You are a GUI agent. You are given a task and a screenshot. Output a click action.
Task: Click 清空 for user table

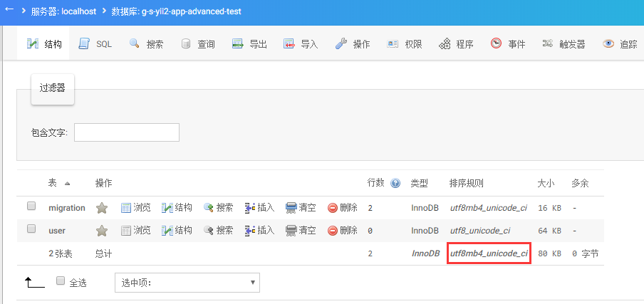point(301,231)
